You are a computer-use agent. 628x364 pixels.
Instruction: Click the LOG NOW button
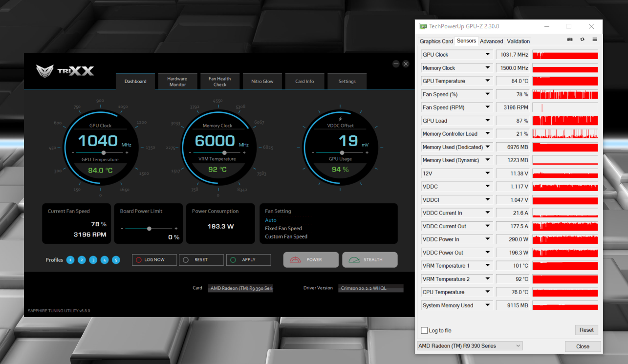[x=154, y=260]
